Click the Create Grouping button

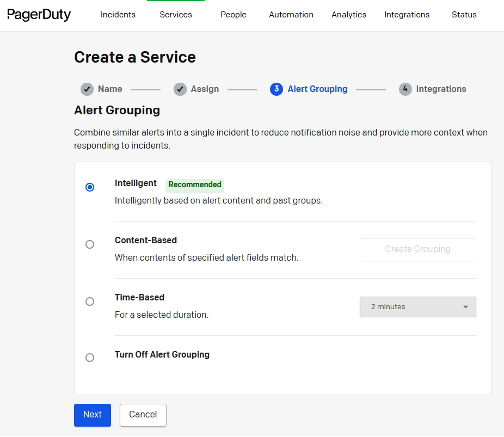point(417,249)
